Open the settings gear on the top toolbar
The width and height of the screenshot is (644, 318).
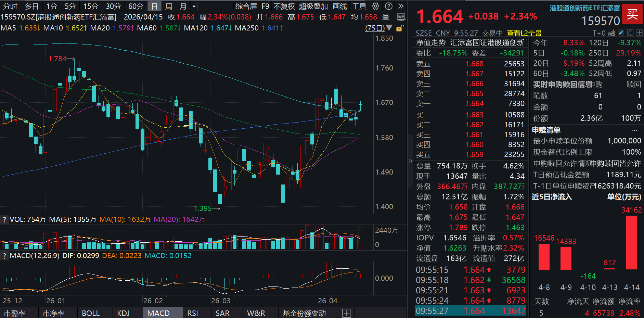375,6
